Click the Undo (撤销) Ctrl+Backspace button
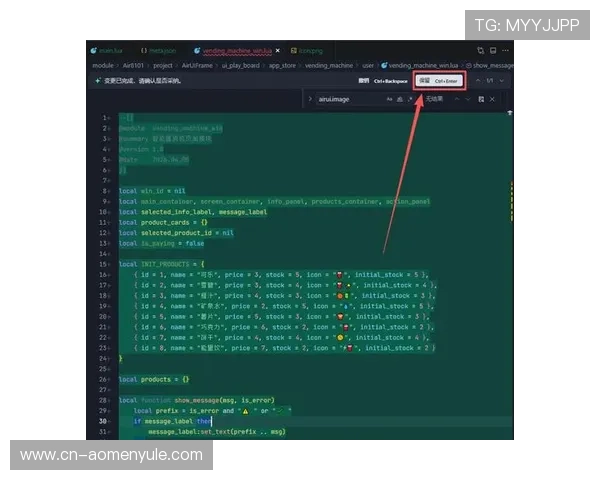Screen dimensions: 600x480 [x=378, y=81]
